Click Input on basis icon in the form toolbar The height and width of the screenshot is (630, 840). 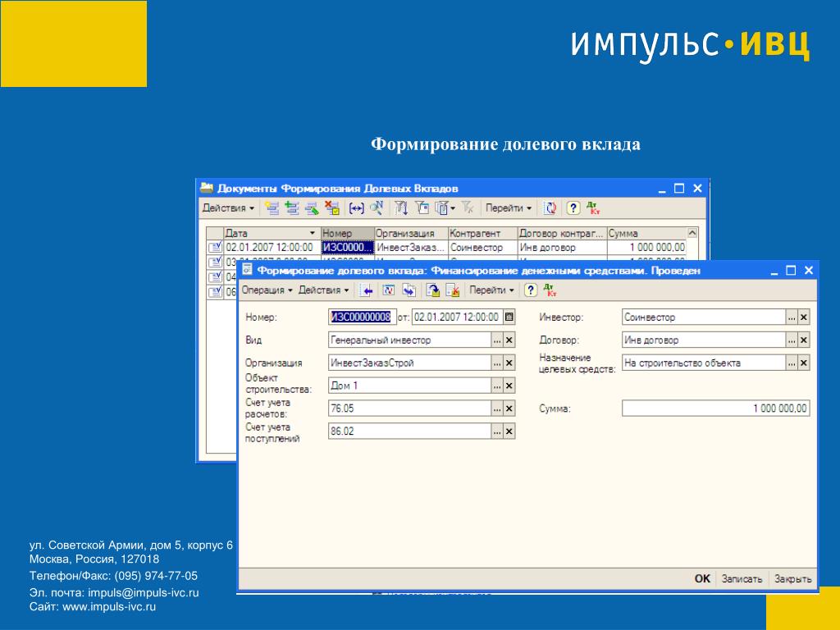click(x=409, y=290)
